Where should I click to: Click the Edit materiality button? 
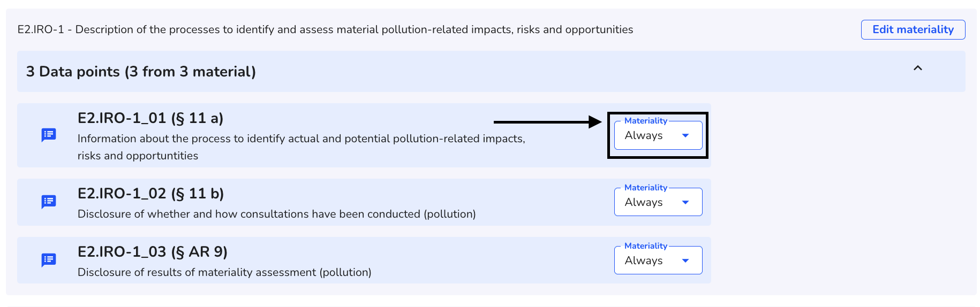[x=913, y=29]
